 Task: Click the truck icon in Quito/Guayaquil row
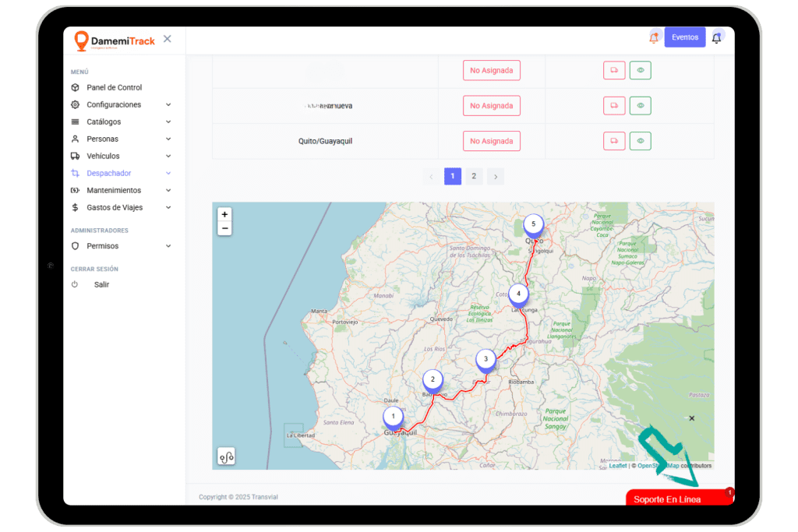point(614,141)
